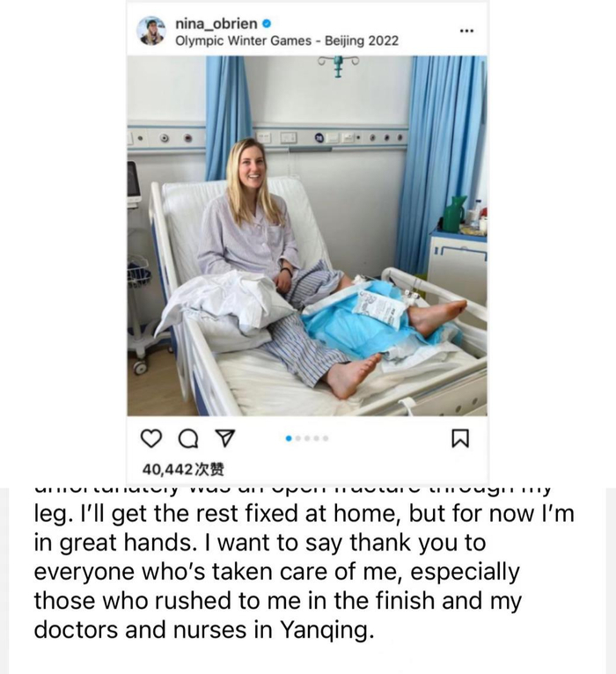616x674 pixels.
Task: Jump to the fourth carousel dot
Action: click(x=317, y=438)
